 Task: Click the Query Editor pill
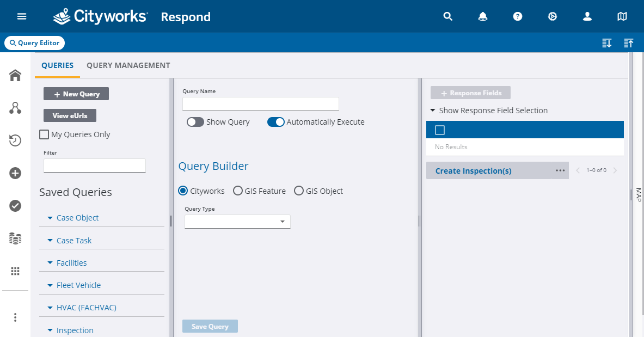[x=34, y=43]
